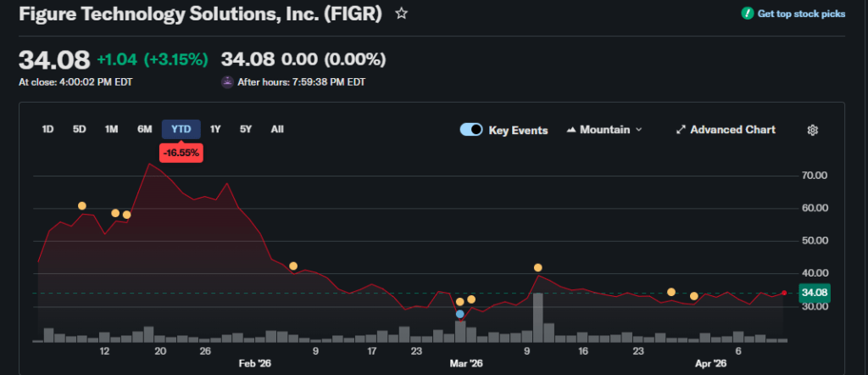Click the after hours moon icon

[x=227, y=82]
